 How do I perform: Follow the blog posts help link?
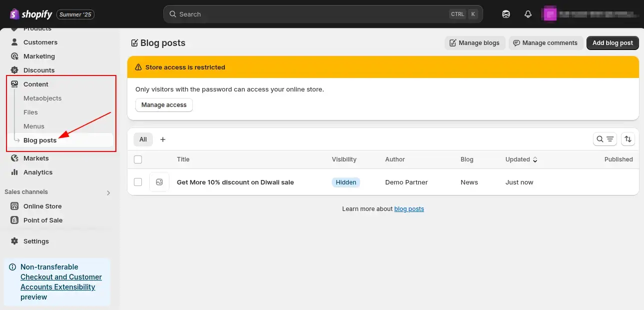(409, 209)
